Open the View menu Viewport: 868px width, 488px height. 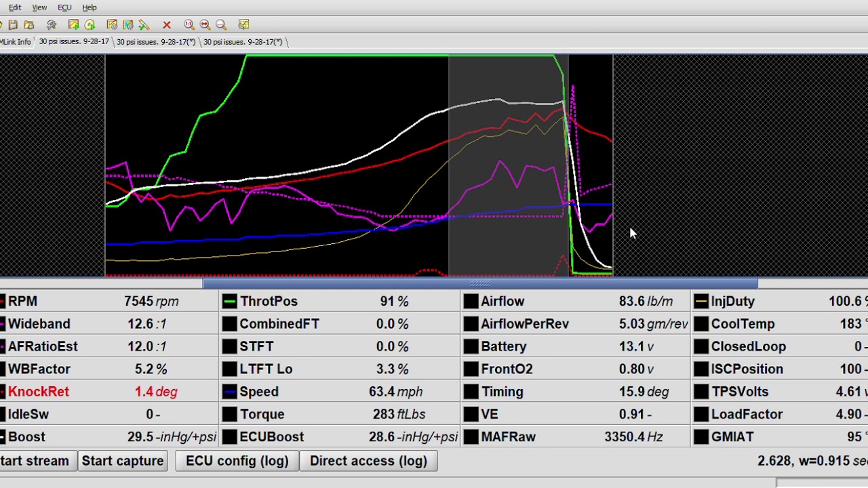point(39,7)
